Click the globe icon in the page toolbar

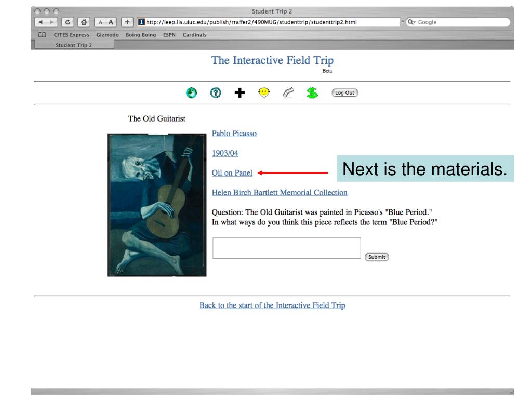pos(191,92)
